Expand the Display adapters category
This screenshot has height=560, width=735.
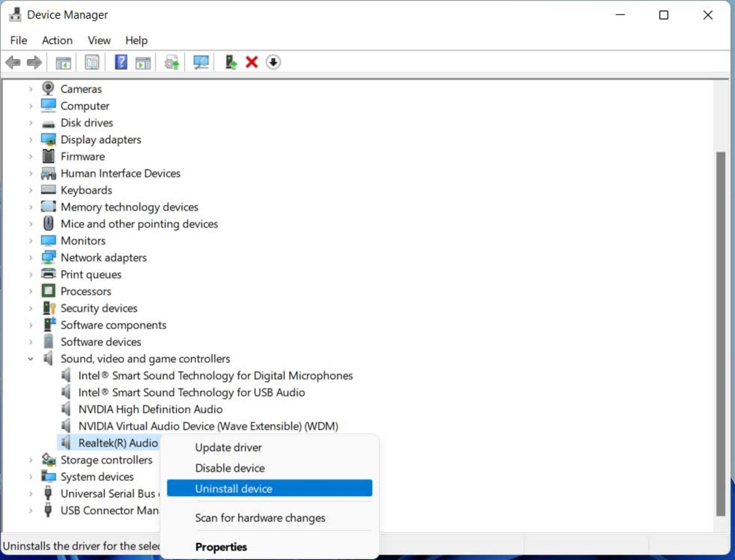(x=31, y=140)
